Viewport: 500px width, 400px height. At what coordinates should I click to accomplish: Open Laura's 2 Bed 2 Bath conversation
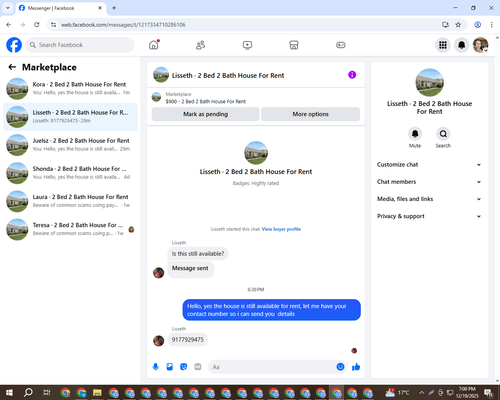tap(70, 201)
